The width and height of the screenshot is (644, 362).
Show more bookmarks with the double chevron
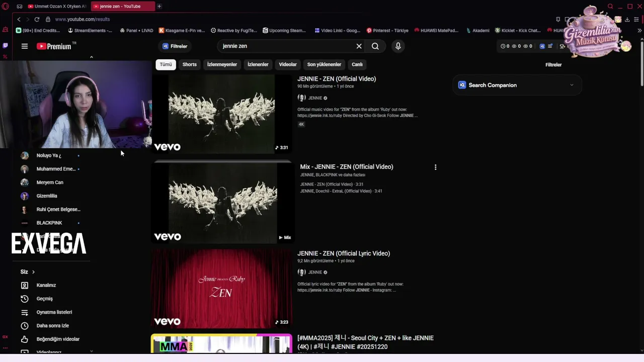[639, 31]
